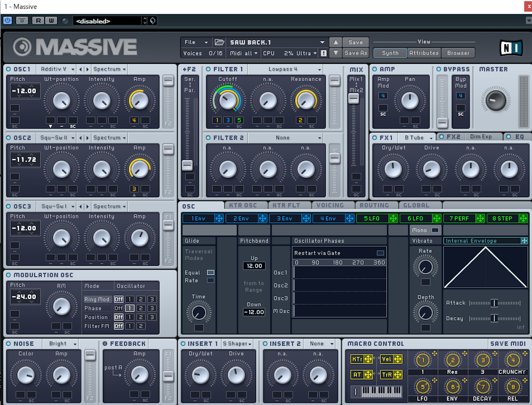The height and width of the screenshot is (405, 532).
Task: Open OSC1 Spectrum mode dropdown
Action: [x=110, y=69]
